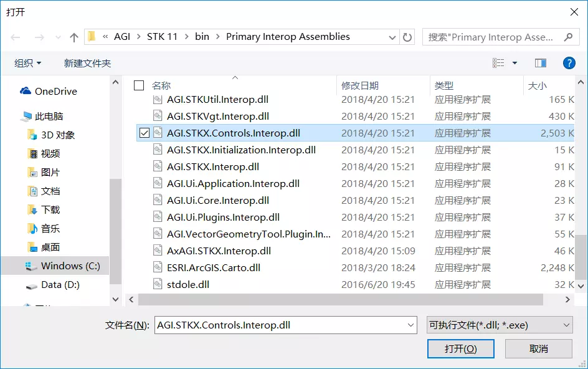Viewport: 588px width, 369px height.
Task: Select AGI.Ui.Application.Interop.dll file icon
Action: point(158,183)
